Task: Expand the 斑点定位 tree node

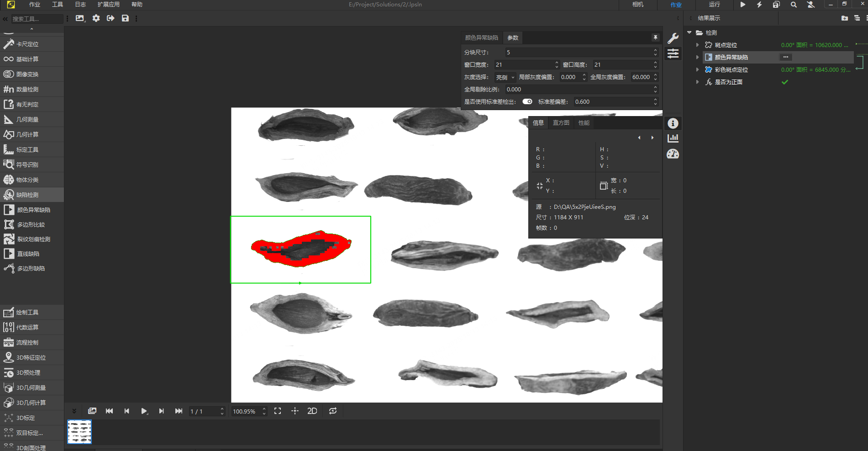Action: click(x=697, y=45)
